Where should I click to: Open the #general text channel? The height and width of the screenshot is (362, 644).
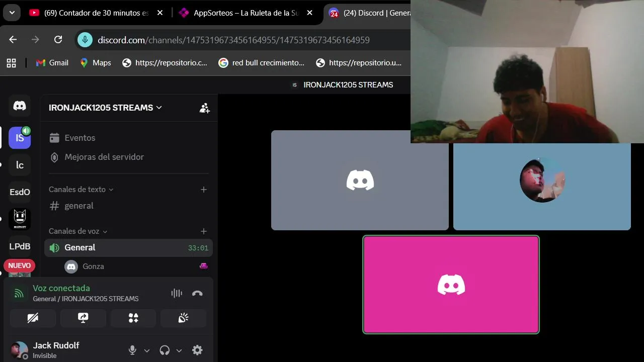tap(128, 206)
